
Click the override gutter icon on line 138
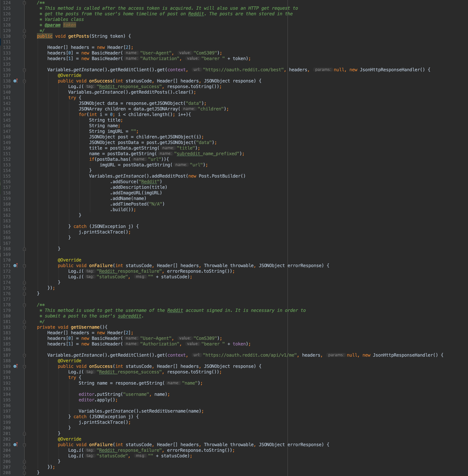coord(15,81)
